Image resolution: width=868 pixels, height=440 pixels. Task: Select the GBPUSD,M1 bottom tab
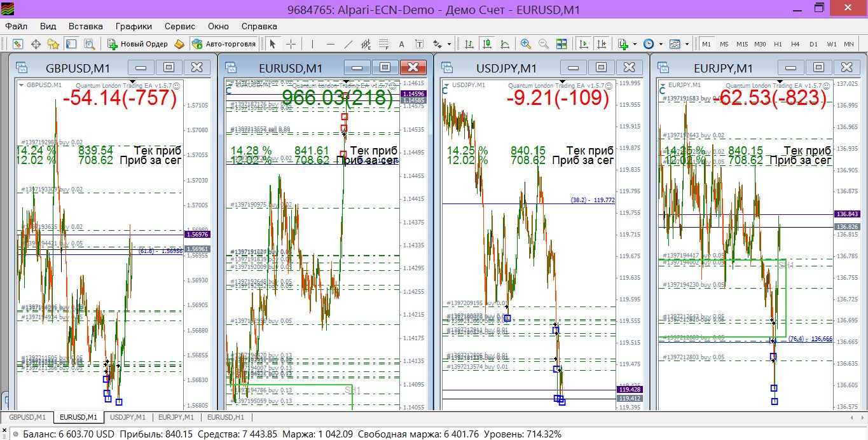coord(27,417)
